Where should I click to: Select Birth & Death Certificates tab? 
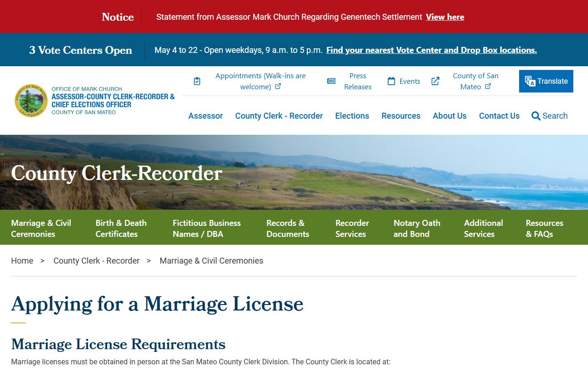coord(121,228)
